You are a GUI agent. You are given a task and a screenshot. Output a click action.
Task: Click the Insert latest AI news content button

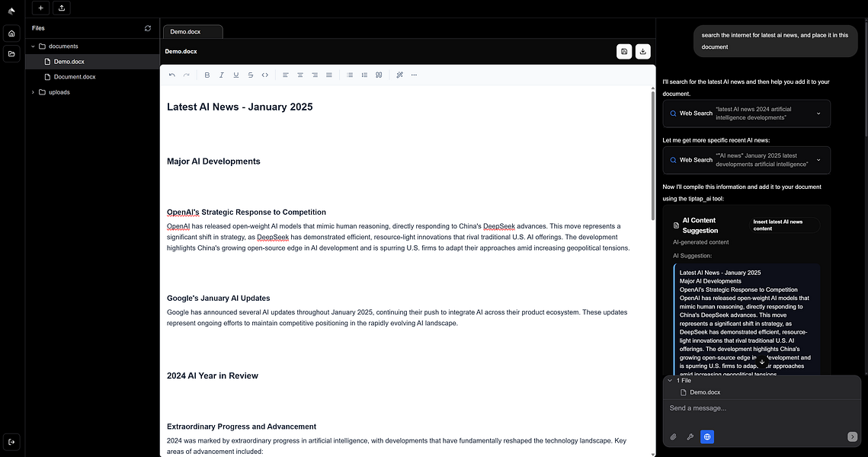coord(783,225)
